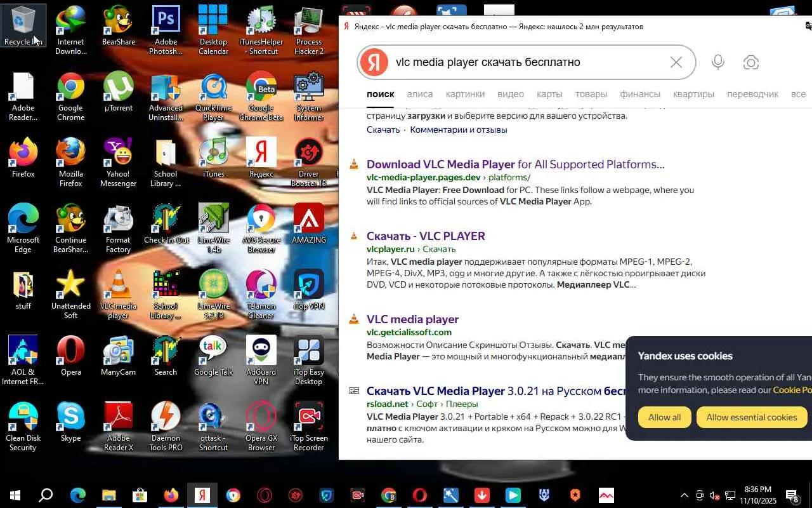The width and height of the screenshot is (812, 508).
Task: Select the AMAZING desktop icon
Action: click(309, 224)
